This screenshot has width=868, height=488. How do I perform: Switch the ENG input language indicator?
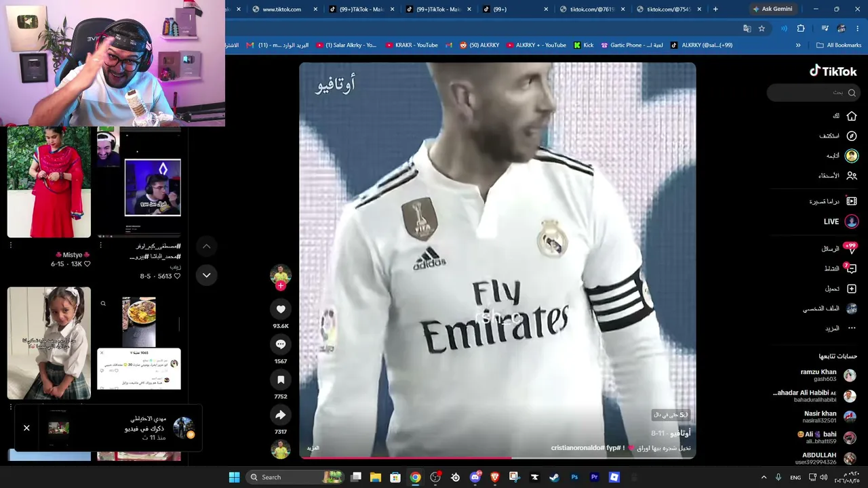pyautogui.click(x=795, y=477)
